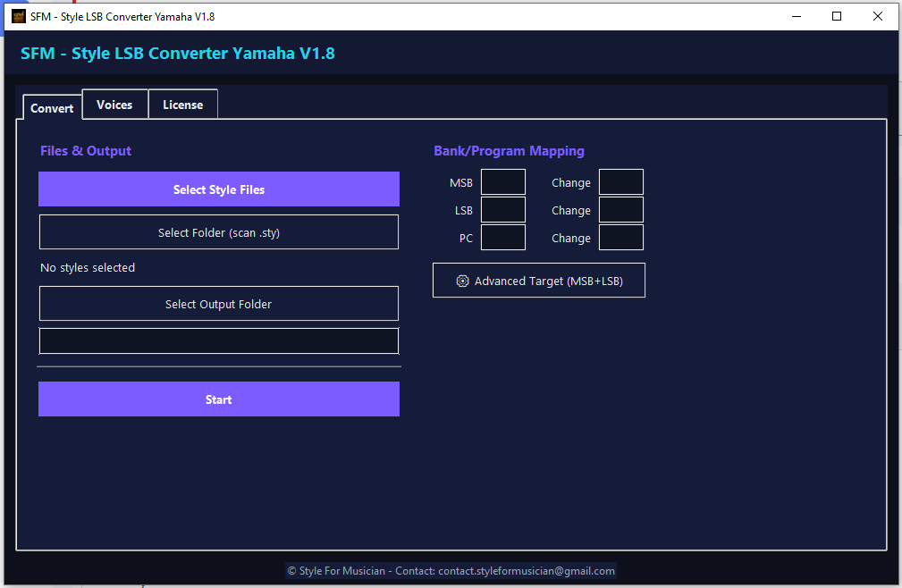Open the Voices tab
This screenshot has height=588, width=902.
tap(114, 105)
